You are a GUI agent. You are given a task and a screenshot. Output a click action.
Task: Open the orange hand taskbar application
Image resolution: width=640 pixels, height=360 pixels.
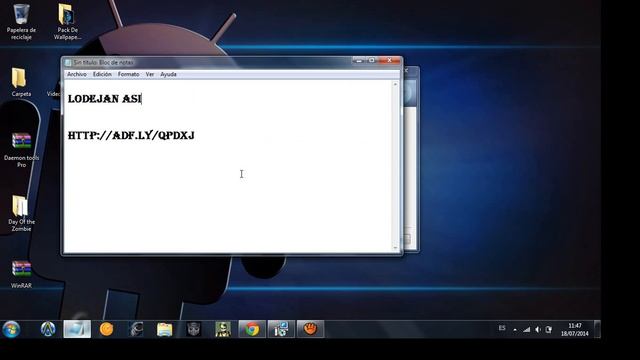pyautogui.click(x=310, y=329)
